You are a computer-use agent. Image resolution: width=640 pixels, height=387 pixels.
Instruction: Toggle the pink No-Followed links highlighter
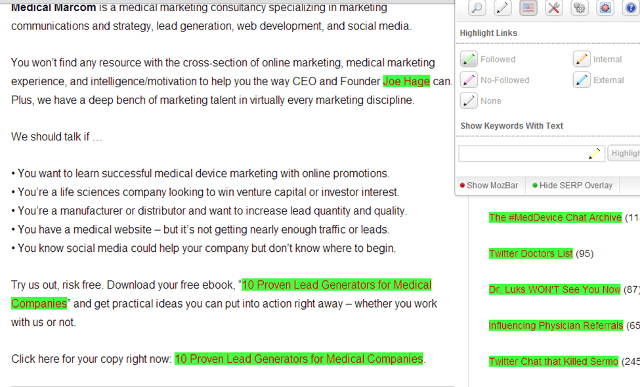(x=469, y=80)
